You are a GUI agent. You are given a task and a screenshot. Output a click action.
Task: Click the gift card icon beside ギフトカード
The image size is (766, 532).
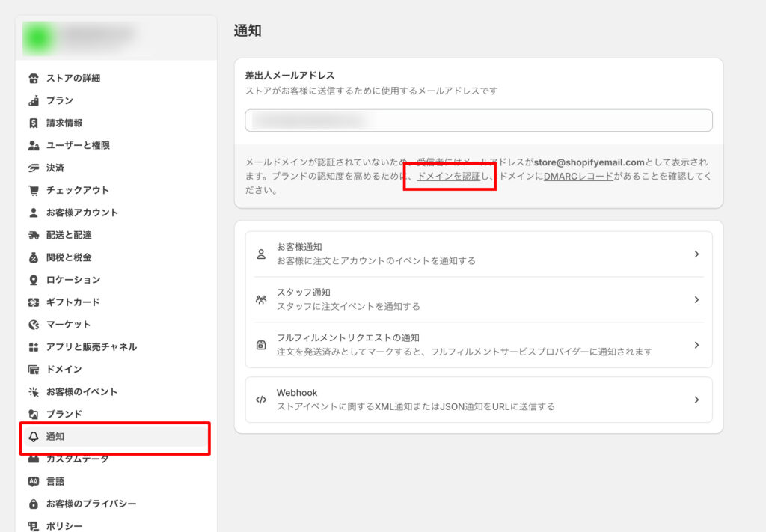point(33,302)
